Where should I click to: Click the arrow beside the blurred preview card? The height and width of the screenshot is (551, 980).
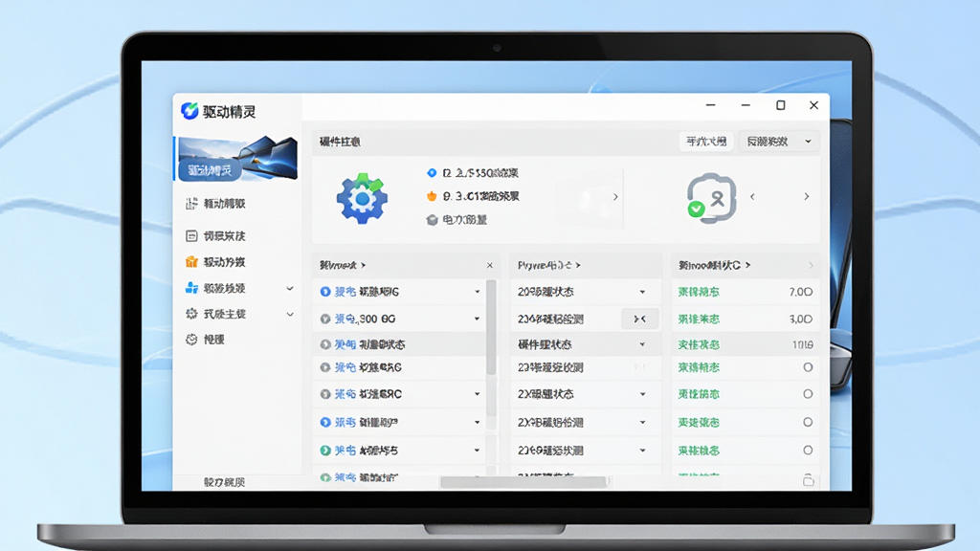[615, 197]
